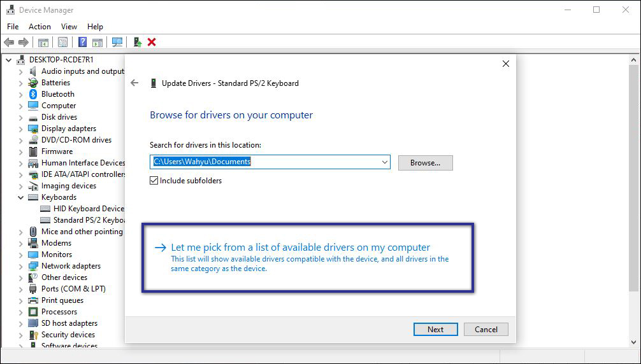This screenshot has height=364, width=641.
Task: Select the Keyboards label in tree
Action: [x=59, y=197]
